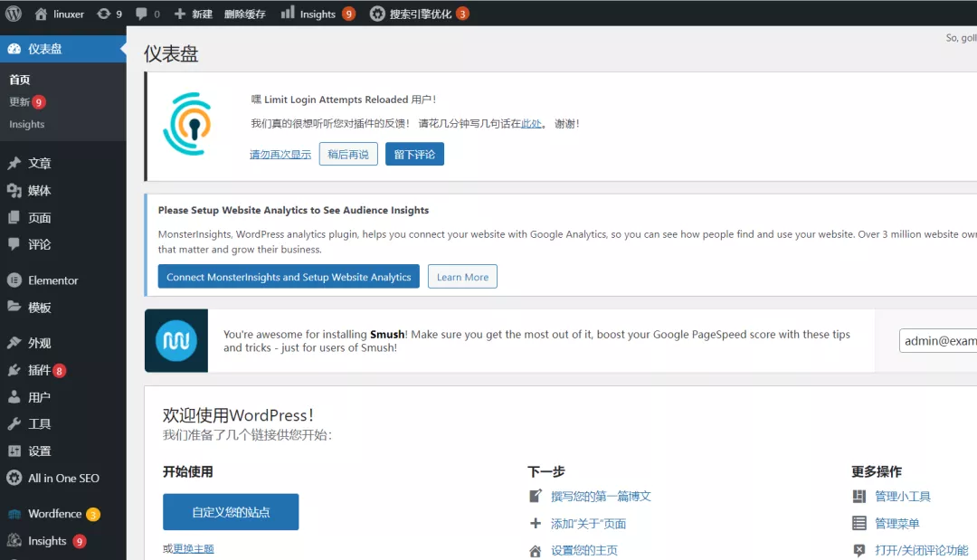The image size is (977, 560).
Task: Click the plus icon for 新建
Action: [179, 14]
